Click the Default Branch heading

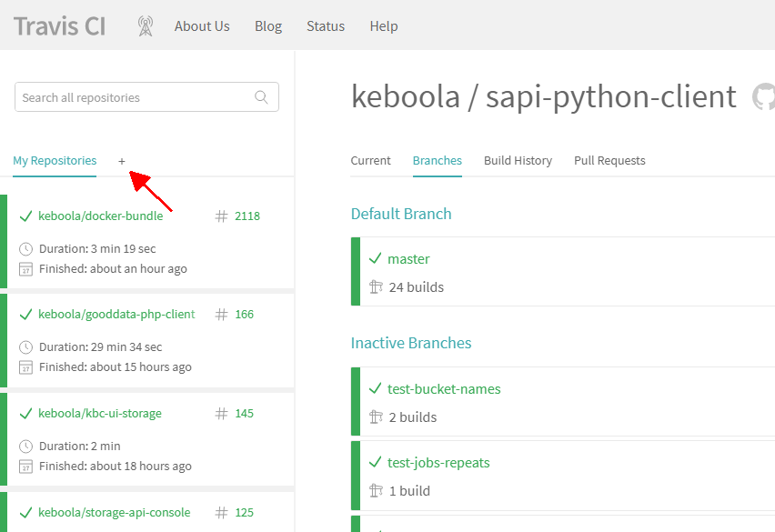coord(401,214)
